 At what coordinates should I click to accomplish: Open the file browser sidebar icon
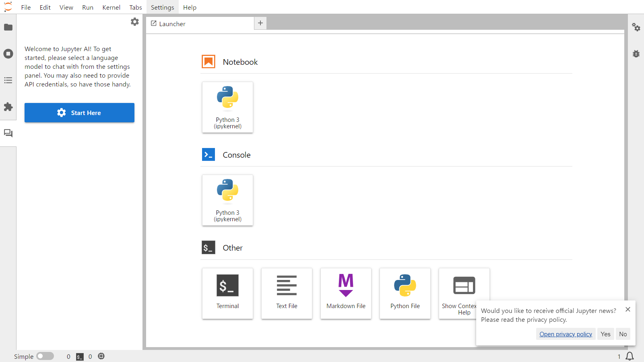[8, 27]
